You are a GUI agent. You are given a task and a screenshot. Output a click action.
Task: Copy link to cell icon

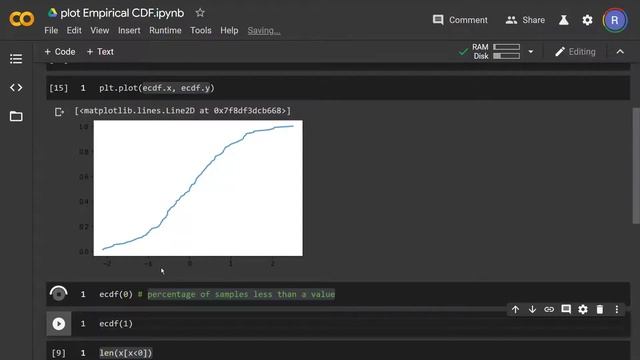point(549,309)
